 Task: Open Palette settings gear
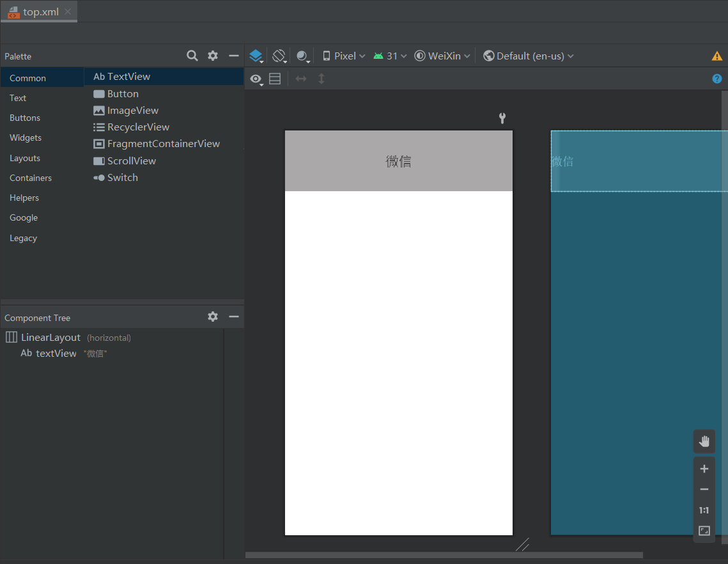(x=213, y=56)
